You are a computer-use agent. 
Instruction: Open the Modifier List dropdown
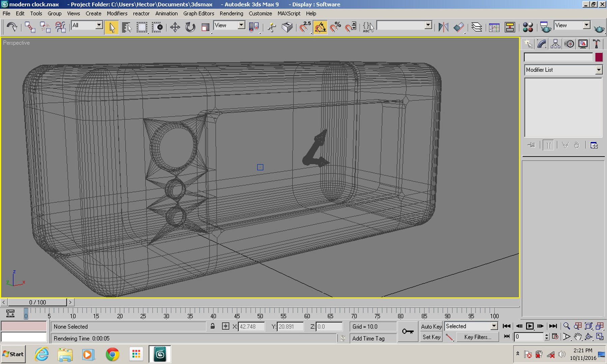[563, 70]
